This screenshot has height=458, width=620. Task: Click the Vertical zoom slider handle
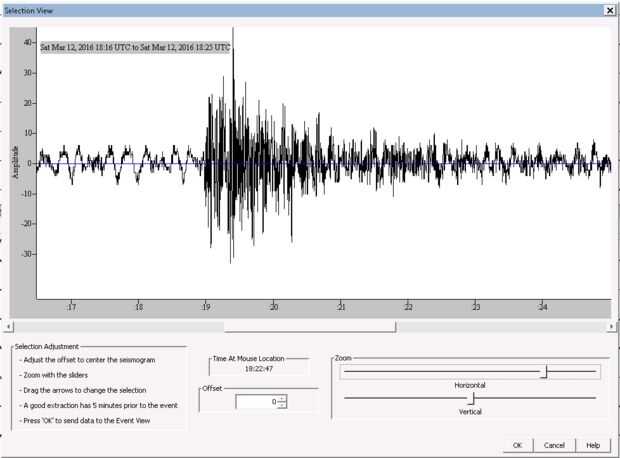point(472,398)
